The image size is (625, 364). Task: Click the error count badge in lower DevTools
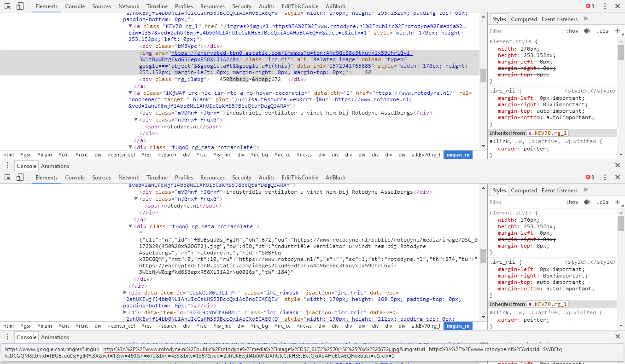(590, 177)
